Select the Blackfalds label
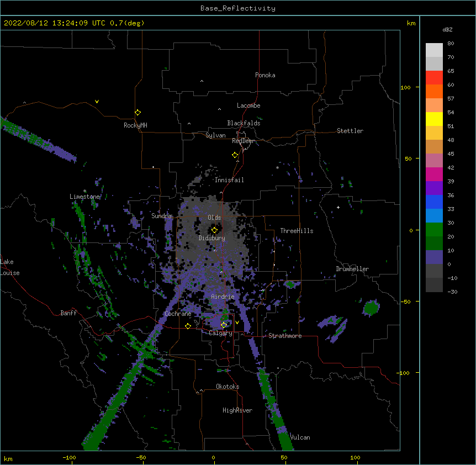The image size is (476, 465). (244, 123)
